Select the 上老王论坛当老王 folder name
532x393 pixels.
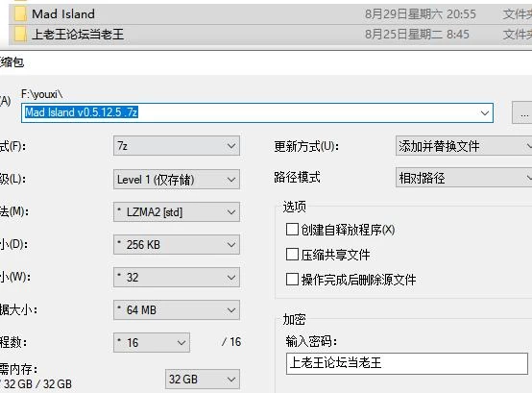78,35
